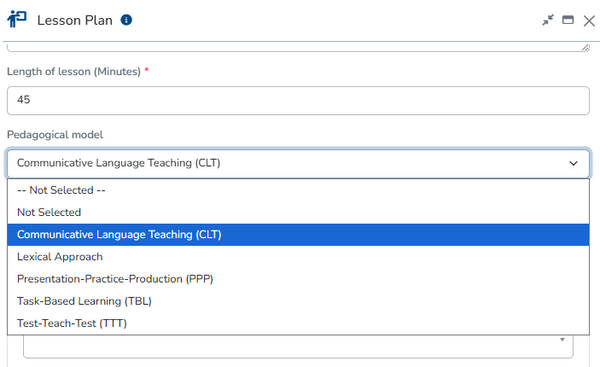Click the 'Lesson Plan' title text
The image size is (600, 367).
(x=75, y=20)
